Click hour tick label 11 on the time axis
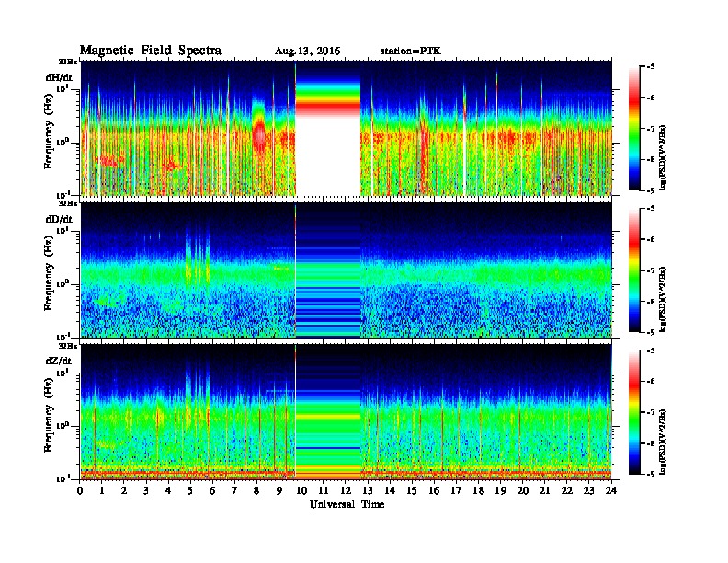728x563 pixels. point(324,491)
